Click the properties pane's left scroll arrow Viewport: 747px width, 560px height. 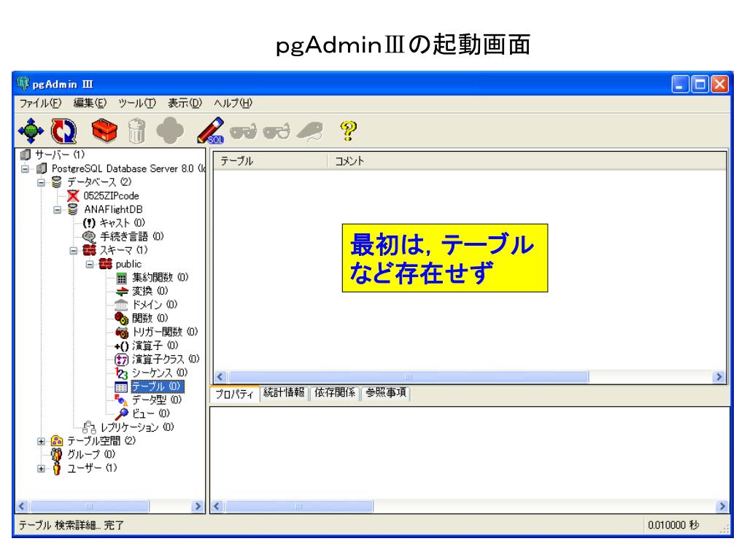[x=217, y=506]
